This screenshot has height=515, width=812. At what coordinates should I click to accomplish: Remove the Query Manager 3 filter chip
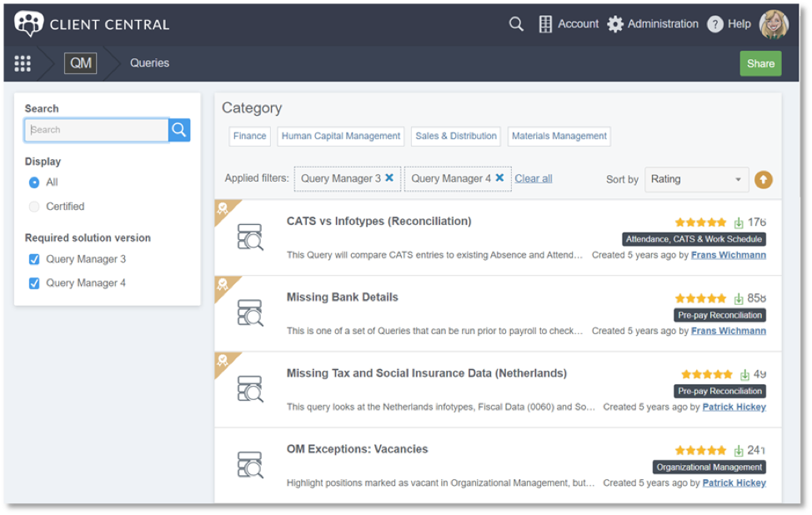(x=389, y=178)
